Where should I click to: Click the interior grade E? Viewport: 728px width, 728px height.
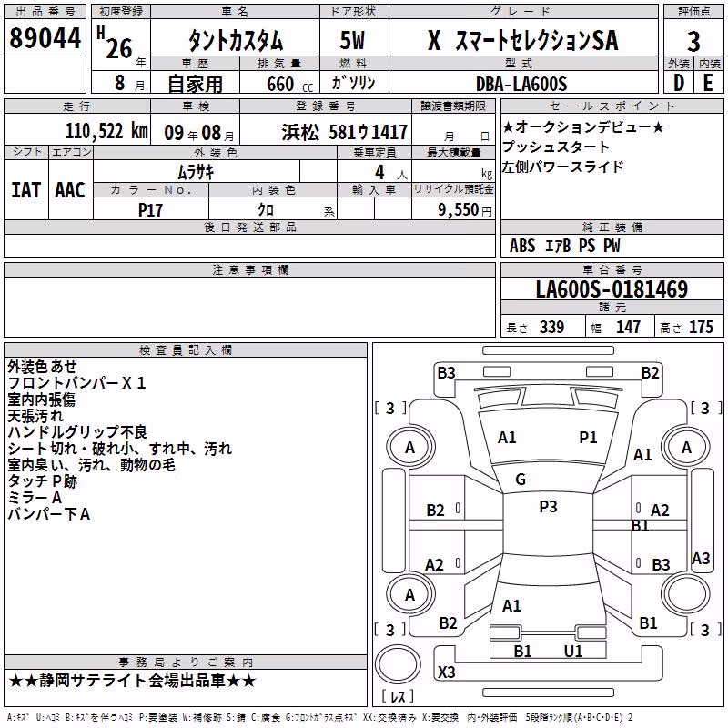(708, 83)
